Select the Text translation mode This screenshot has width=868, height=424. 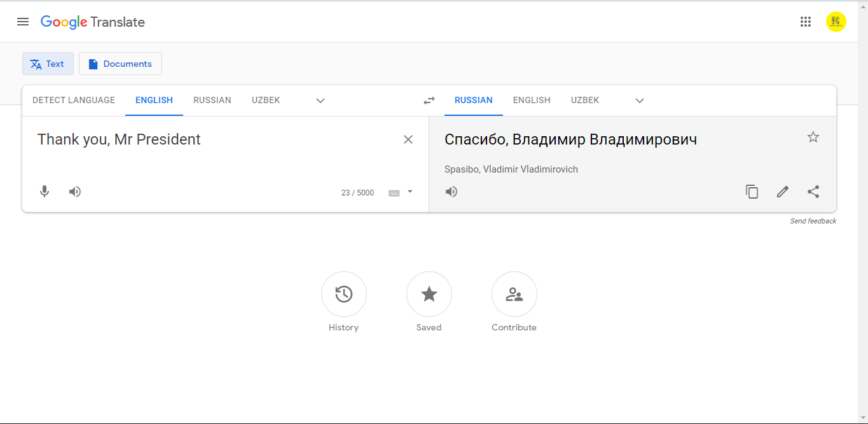[48, 64]
